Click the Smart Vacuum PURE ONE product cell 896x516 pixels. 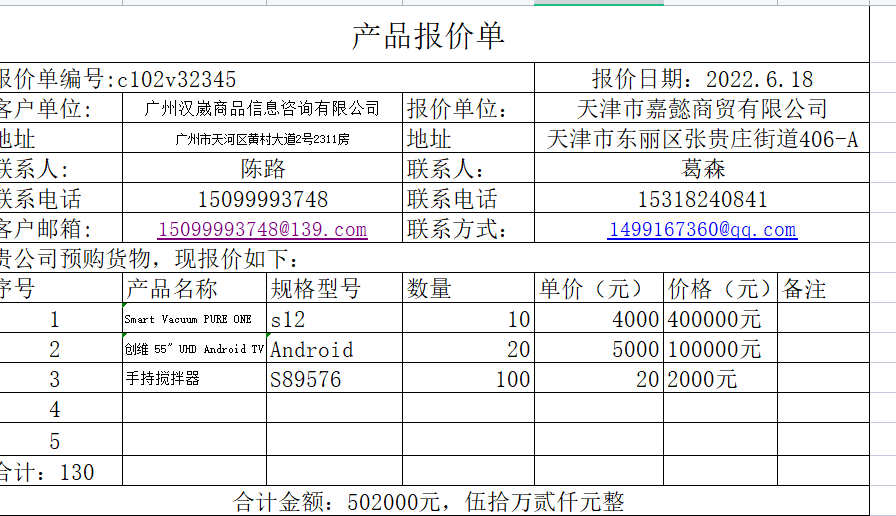point(194,320)
